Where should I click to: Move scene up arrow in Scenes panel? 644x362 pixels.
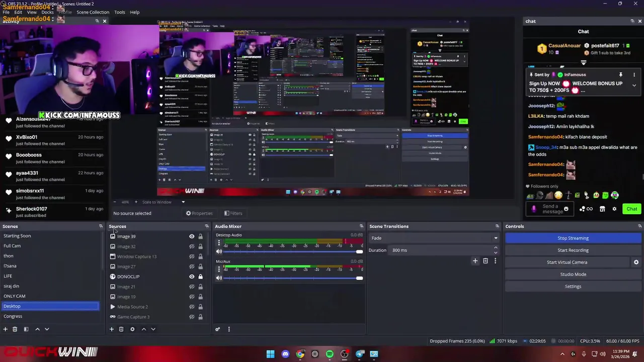[37, 329]
